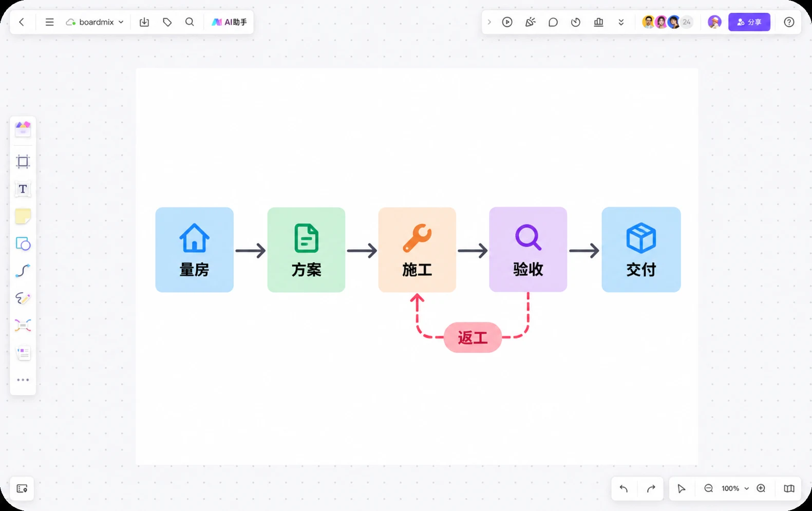Image resolution: width=812 pixels, height=511 pixels.
Task: Click the celebration confetti icon
Action: [530, 22]
